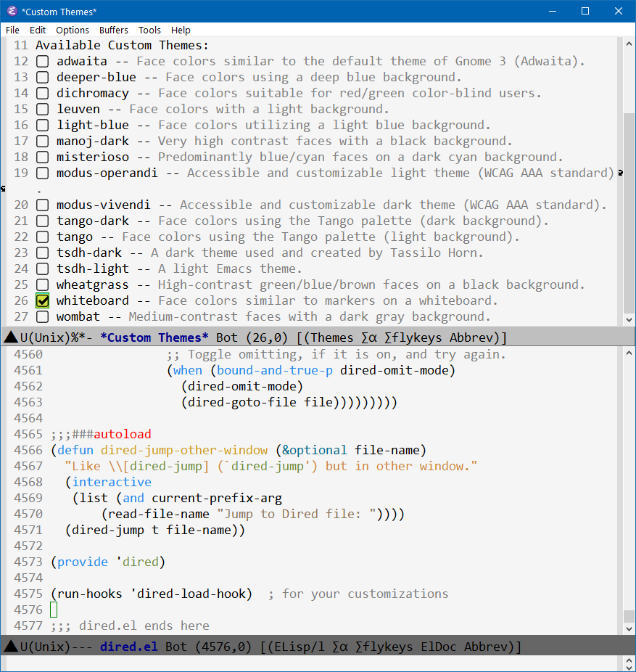Click the red 'autoload' cookie text
Image resolution: width=636 pixels, height=672 pixels.
123,434
